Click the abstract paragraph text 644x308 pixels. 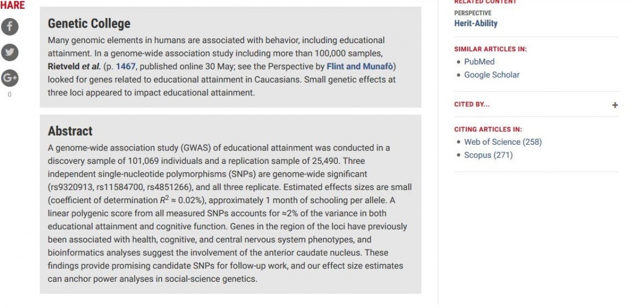click(229, 213)
